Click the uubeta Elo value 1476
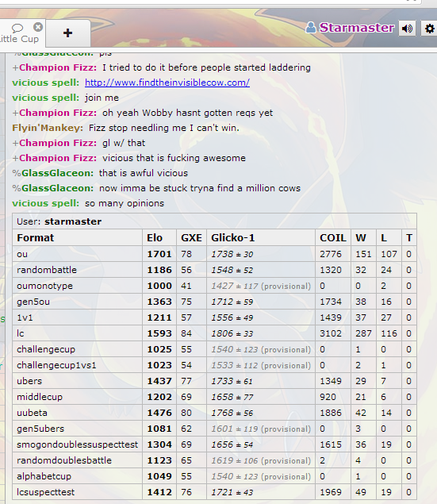Screen dimensions: 437x504 pos(159,413)
